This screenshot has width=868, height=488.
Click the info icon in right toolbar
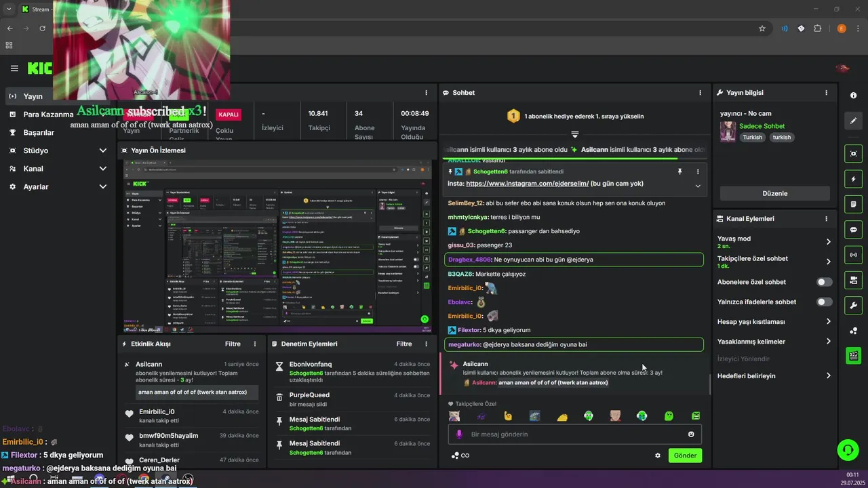854,96
